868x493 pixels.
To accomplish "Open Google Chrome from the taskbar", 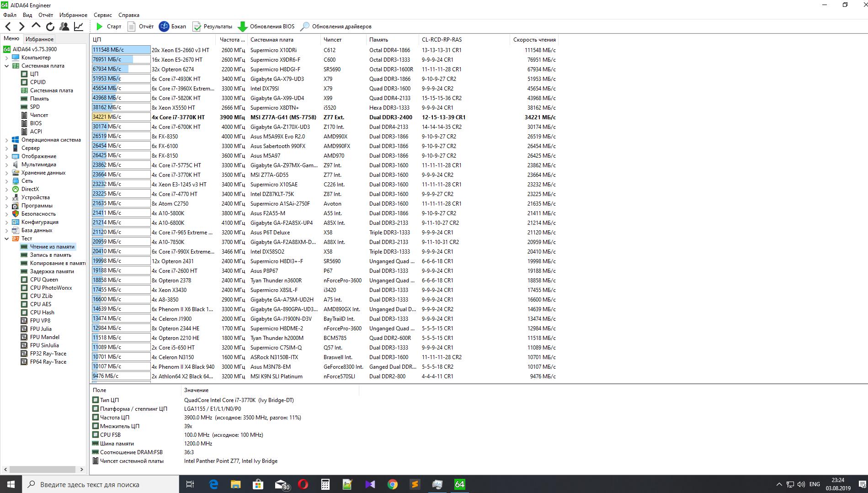I will click(392, 484).
